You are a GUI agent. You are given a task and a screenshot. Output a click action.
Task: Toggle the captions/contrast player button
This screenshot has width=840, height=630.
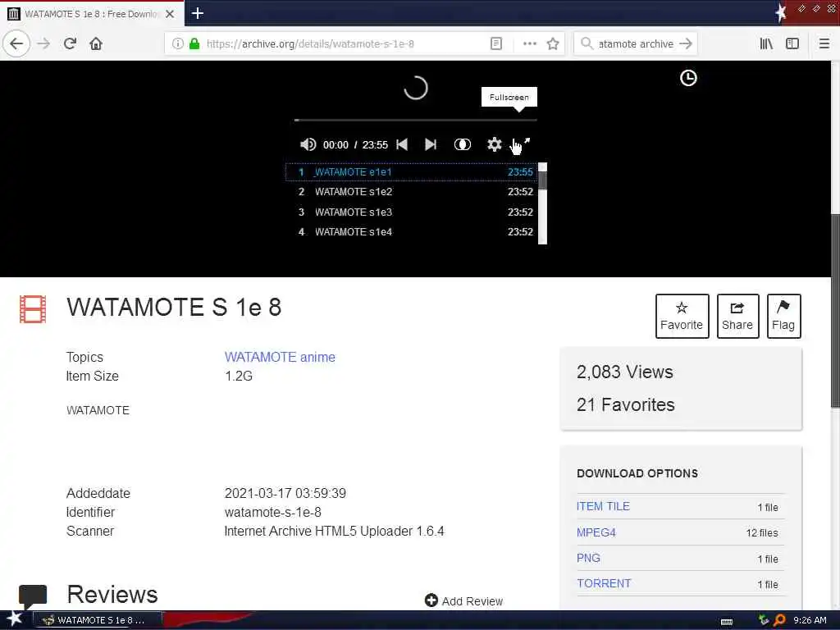(x=463, y=144)
